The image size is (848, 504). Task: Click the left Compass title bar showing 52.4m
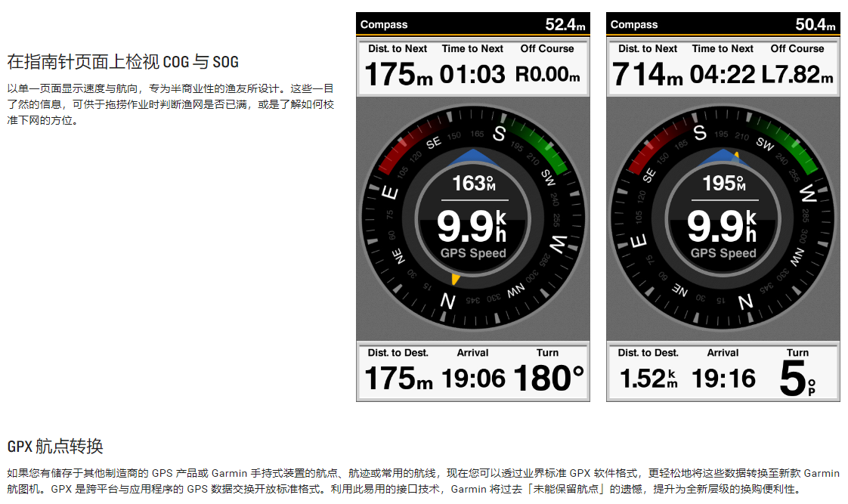pos(472,24)
